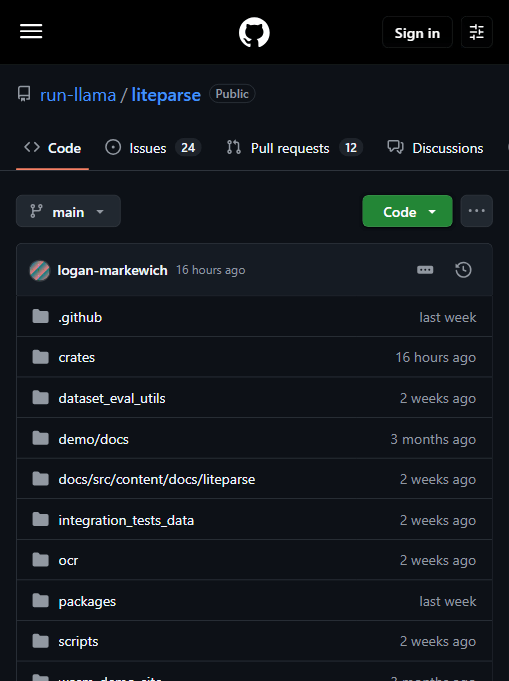Screen dimensions: 509x681
Task: View the commit history clock icon
Action: (463, 270)
